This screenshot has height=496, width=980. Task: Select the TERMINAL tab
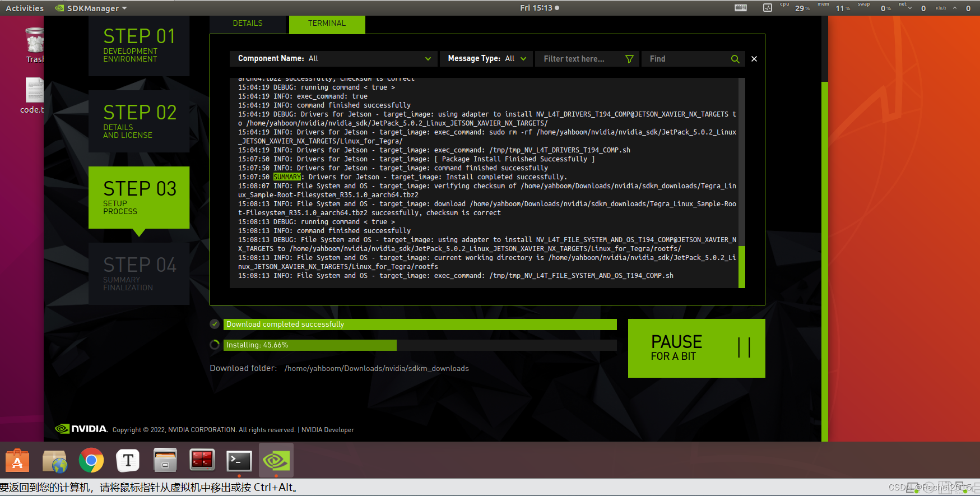point(327,24)
